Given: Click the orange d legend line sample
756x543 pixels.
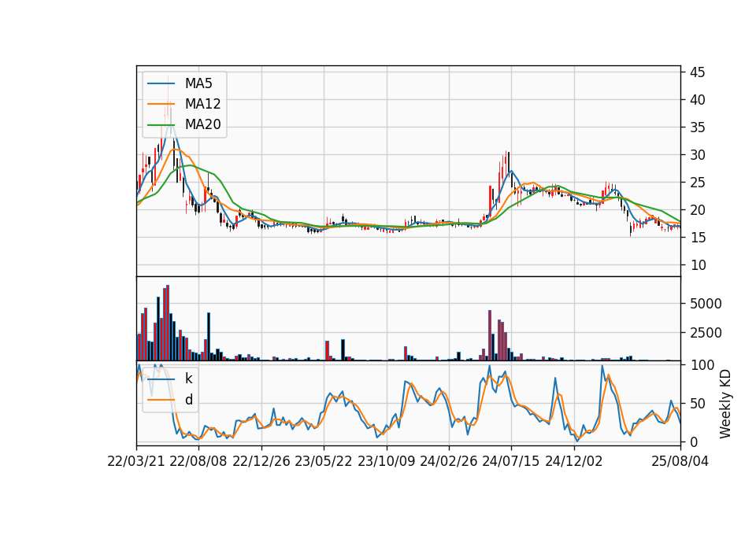Looking at the screenshot, I should [161, 400].
